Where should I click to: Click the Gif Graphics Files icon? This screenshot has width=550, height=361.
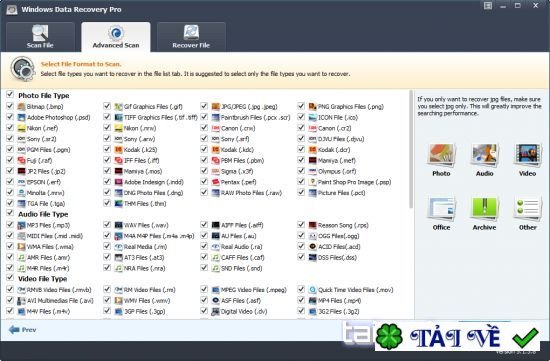click(x=119, y=106)
